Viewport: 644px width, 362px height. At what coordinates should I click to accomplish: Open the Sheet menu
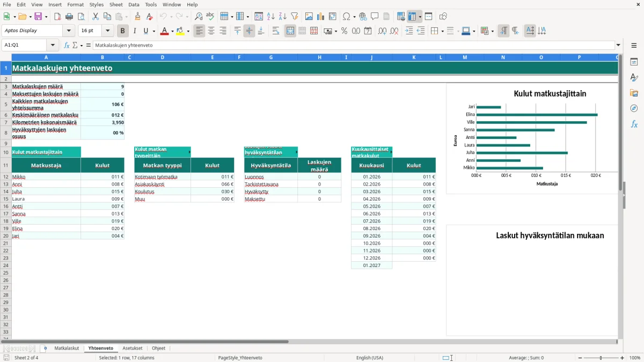point(116,4)
